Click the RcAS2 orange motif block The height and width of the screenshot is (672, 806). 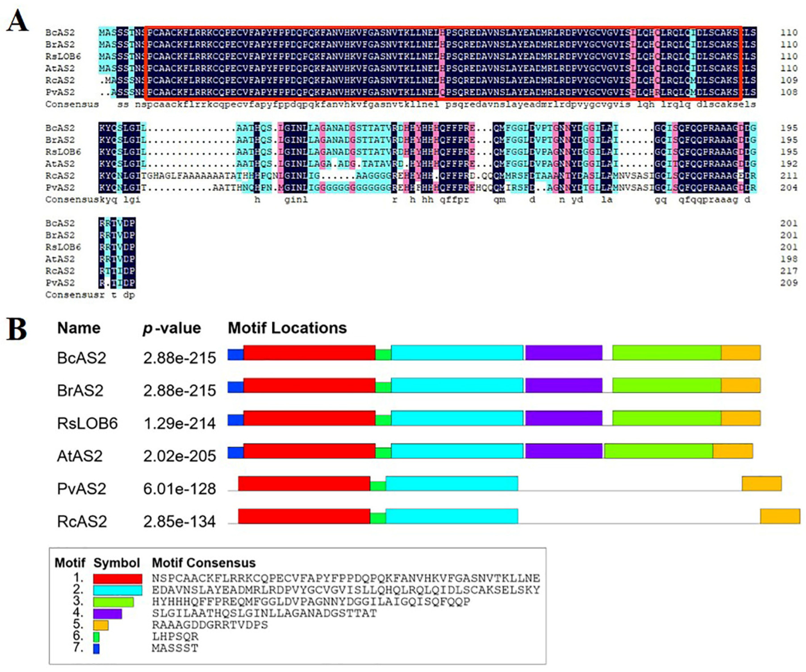[780, 516]
